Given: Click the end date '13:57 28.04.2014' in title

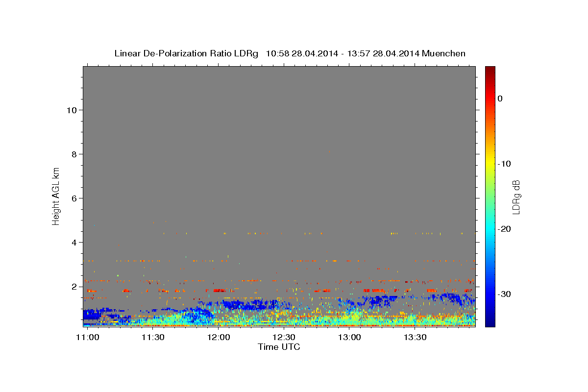Looking at the screenshot, I should pos(383,53).
